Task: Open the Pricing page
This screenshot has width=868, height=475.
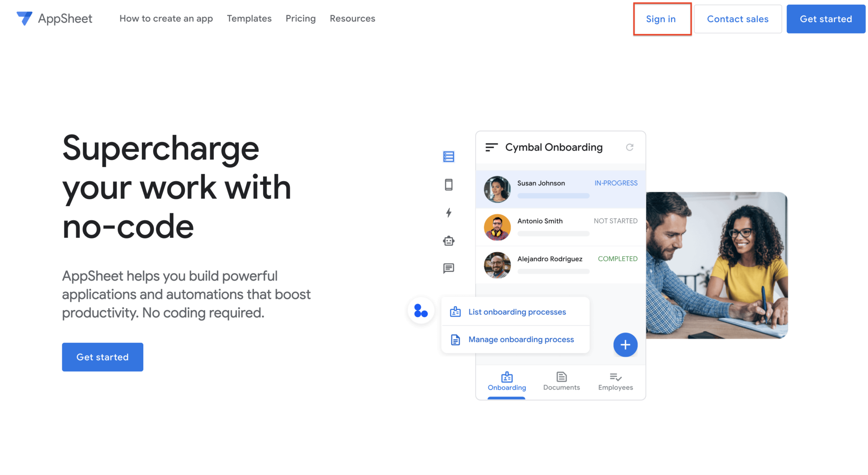Action: pos(300,18)
